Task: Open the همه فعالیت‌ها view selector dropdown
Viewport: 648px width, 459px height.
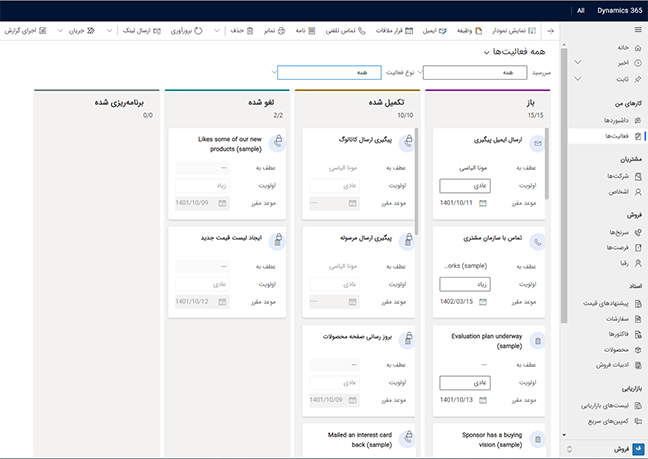Action: (x=485, y=51)
